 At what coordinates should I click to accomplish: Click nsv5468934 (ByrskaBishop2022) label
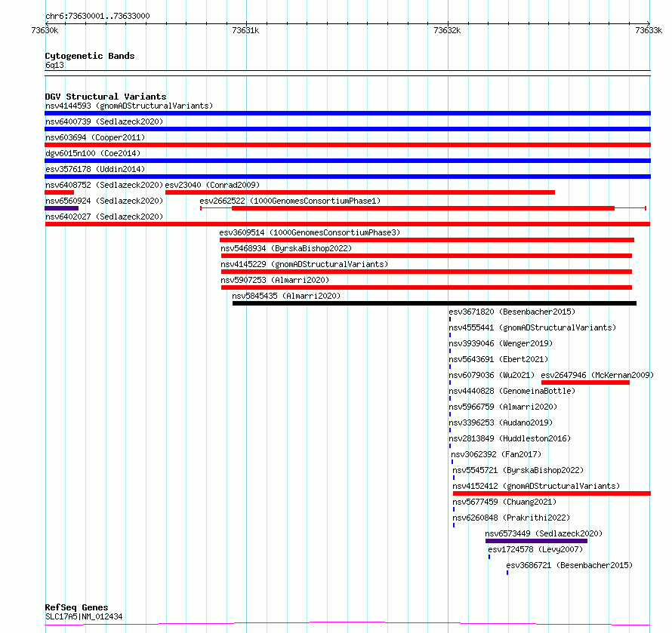tap(286, 248)
